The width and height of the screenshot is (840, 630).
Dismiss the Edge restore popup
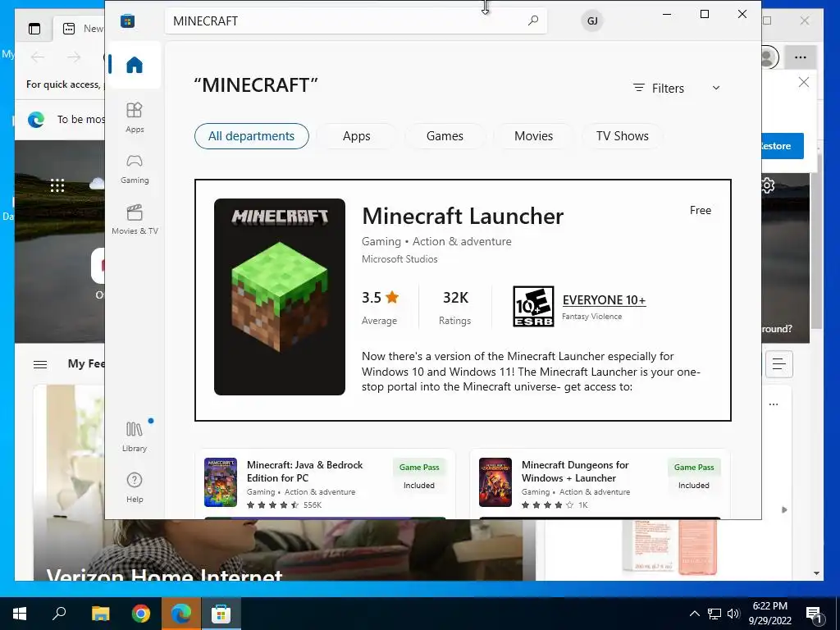coord(804,82)
